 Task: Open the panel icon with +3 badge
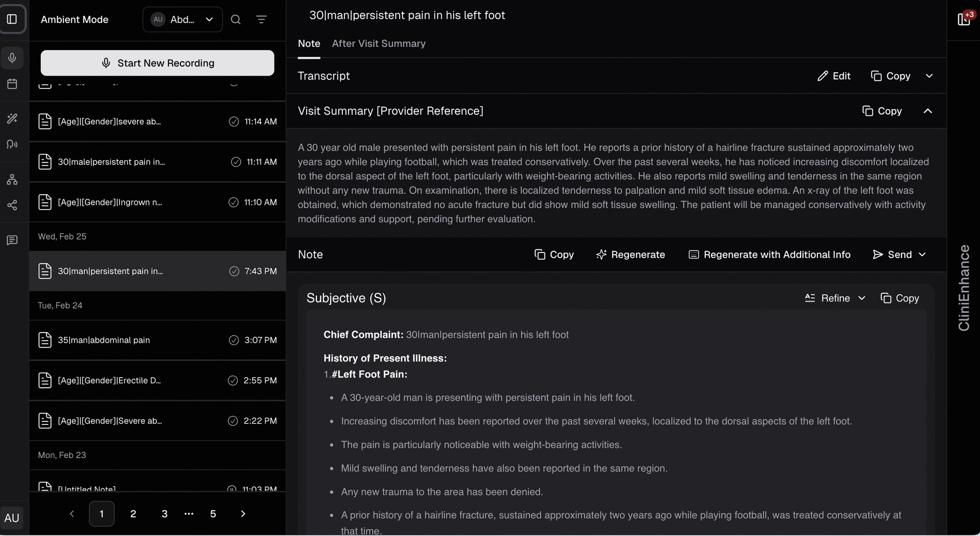(x=964, y=19)
